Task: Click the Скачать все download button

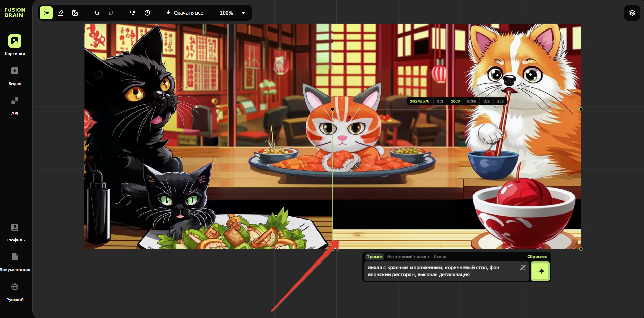Action: coord(185,13)
